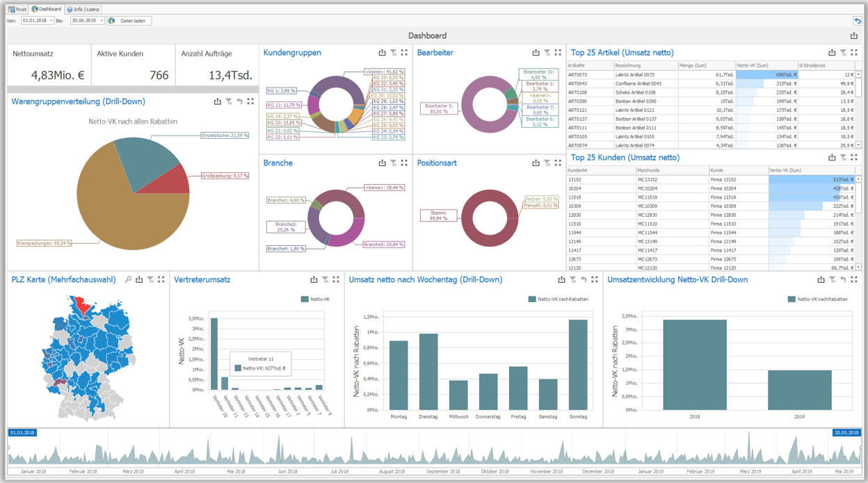The height and width of the screenshot is (483, 868).
Task: Open the Von date dropdown
Action: pyautogui.click(x=51, y=21)
